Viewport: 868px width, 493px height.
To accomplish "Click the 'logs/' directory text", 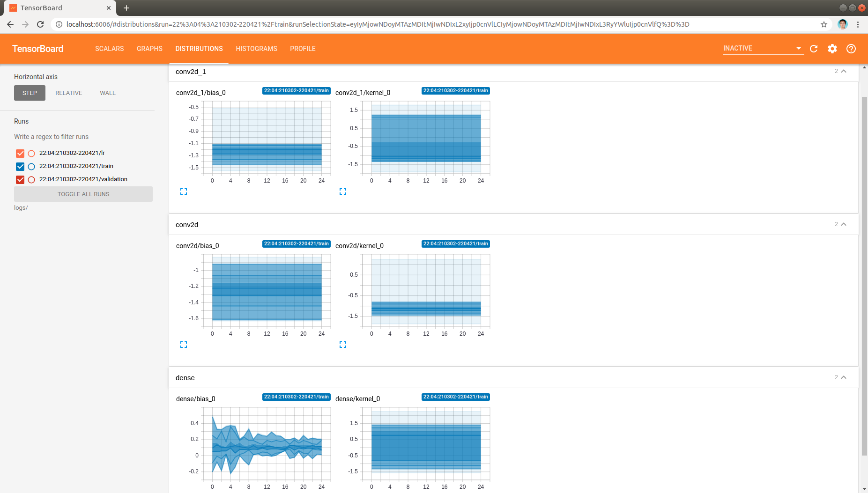I will (21, 208).
